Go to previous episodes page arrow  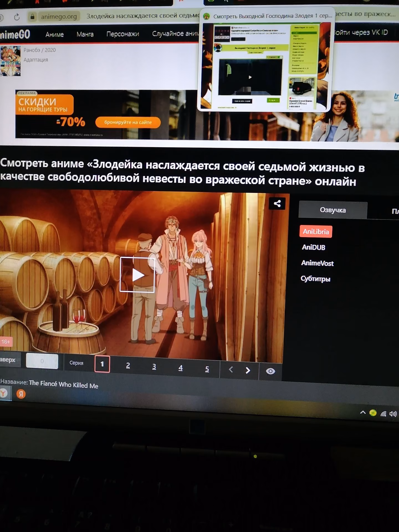(x=231, y=369)
